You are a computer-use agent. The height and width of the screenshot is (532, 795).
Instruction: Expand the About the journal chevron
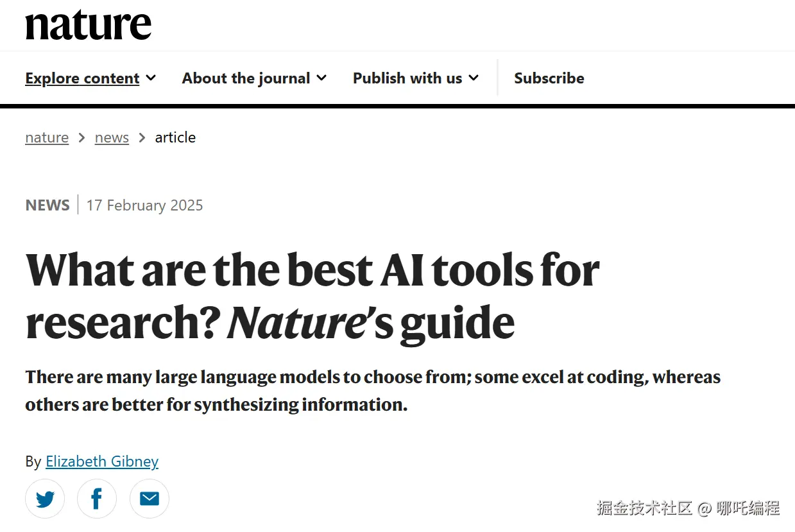click(x=321, y=78)
